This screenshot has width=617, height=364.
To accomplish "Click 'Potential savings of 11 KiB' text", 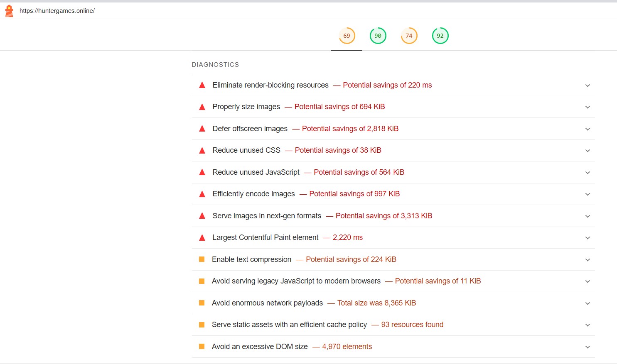I will point(438,281).
